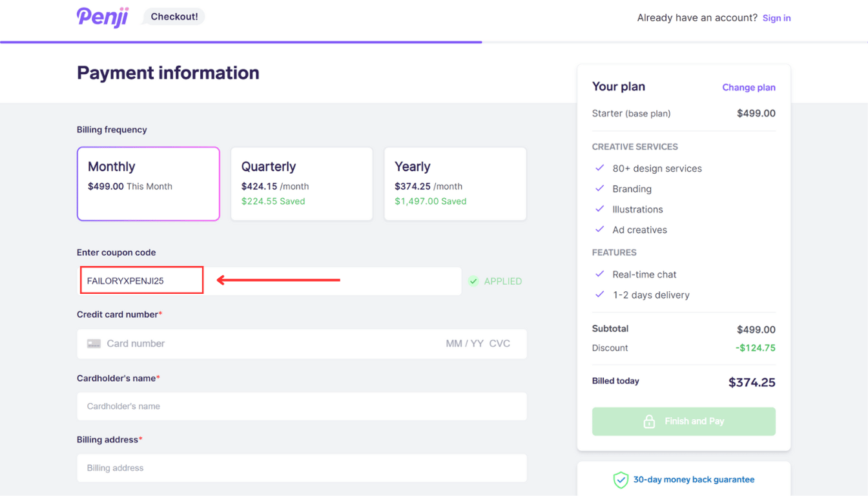Choose the Yearly billing frequency option

coord(455,184)
